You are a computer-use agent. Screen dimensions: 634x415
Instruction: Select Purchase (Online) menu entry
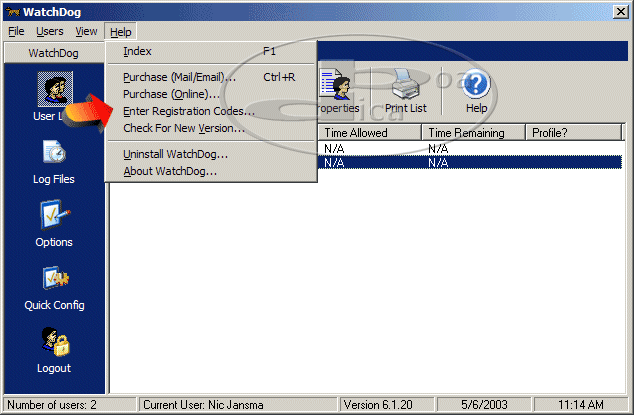[171, 94]
